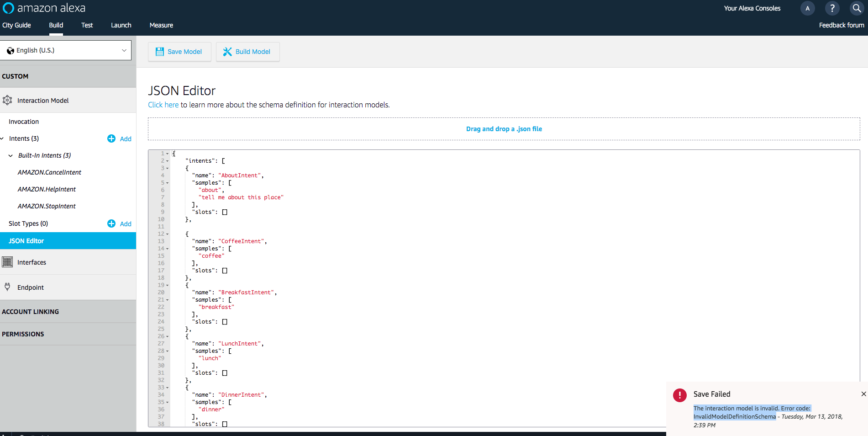
Task: Click the Build Model button
Action: tap(247, 52)
